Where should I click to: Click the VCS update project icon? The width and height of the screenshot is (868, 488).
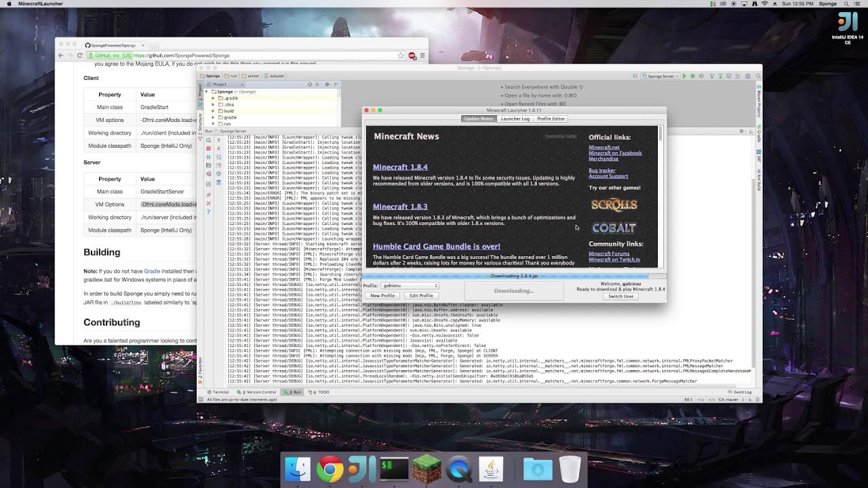(x=712, y=76)
